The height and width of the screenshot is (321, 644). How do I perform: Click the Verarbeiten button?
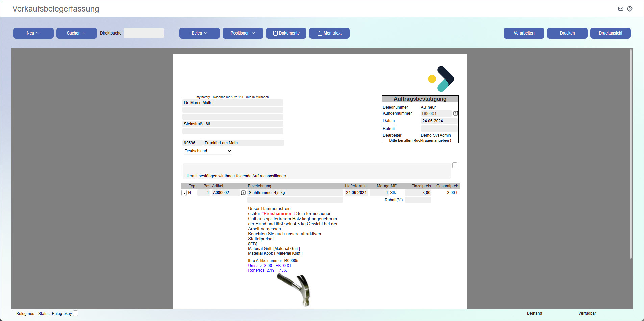[524, 33]
